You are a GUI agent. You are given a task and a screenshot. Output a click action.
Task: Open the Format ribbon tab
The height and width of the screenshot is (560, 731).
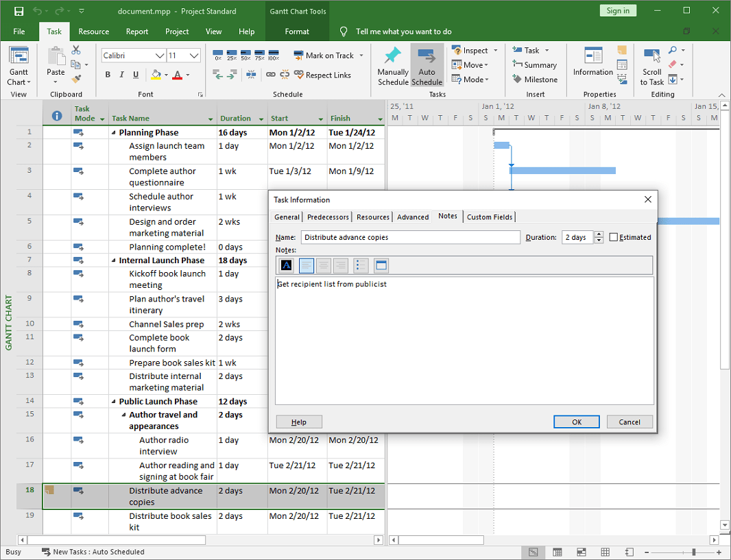click(x=296, y=31)
